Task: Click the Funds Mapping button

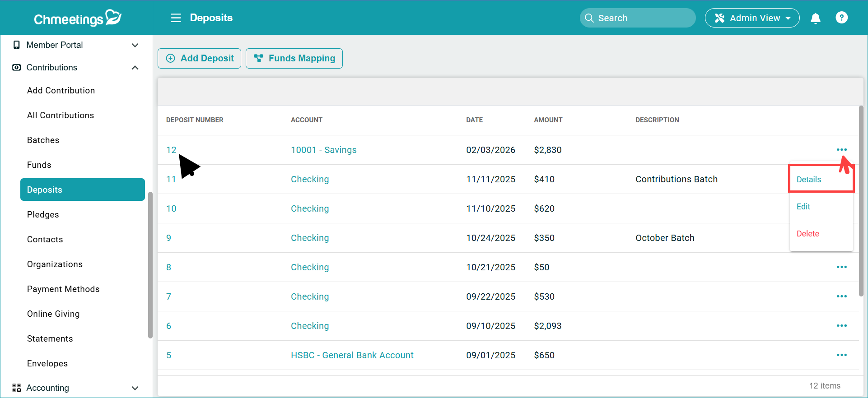Action: pyautogui.click(x=294, y=59)
